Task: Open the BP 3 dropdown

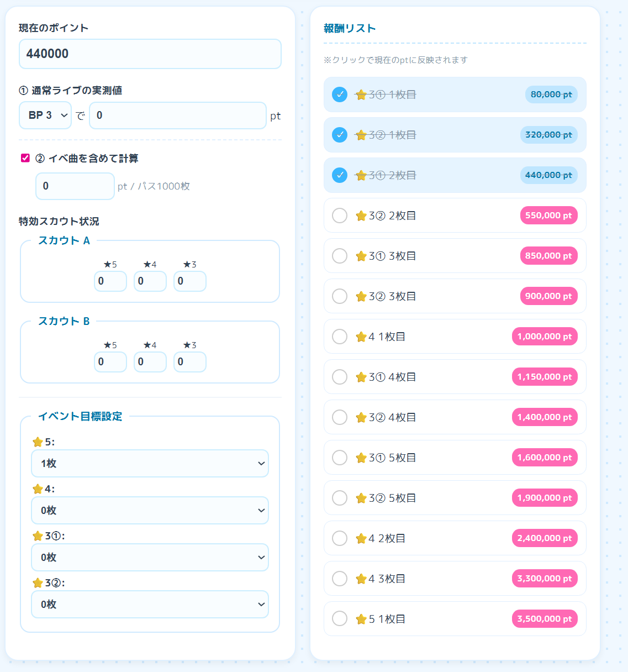Action: click(45, 115)
